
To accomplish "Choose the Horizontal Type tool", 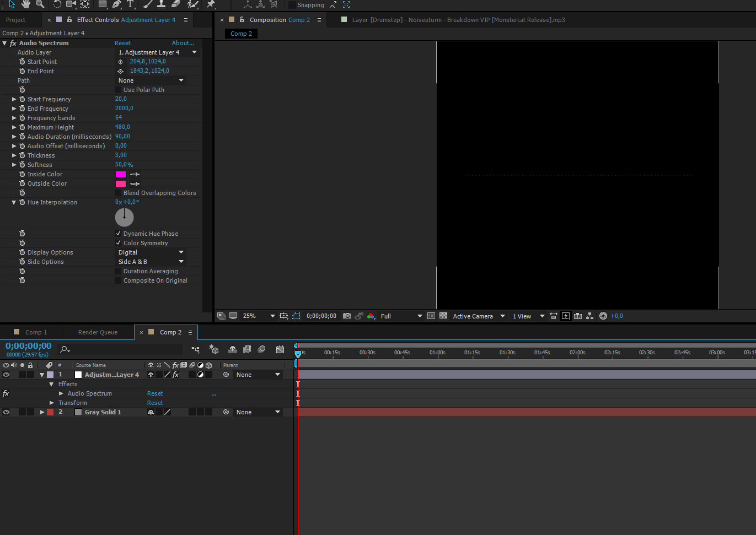I will pos(130,4).
